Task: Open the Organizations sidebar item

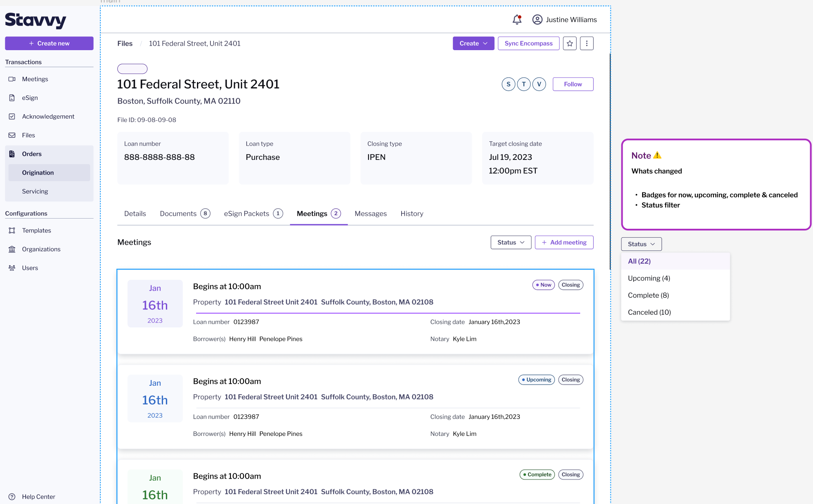Action: tap(49, 249)
